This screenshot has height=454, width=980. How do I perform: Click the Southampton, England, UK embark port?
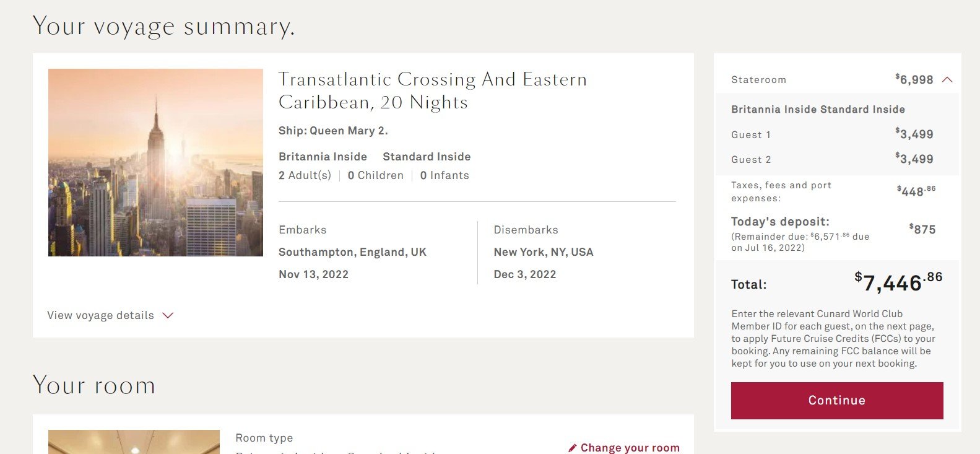pos(352,252)
